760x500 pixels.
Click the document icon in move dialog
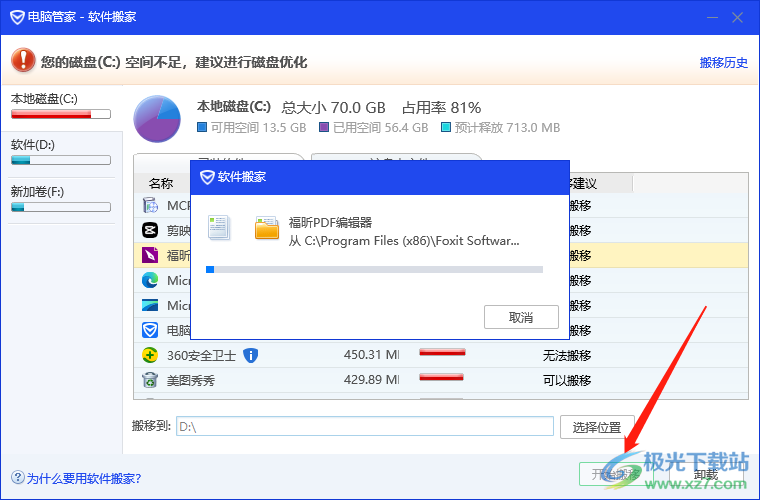[x=219, y=228]
